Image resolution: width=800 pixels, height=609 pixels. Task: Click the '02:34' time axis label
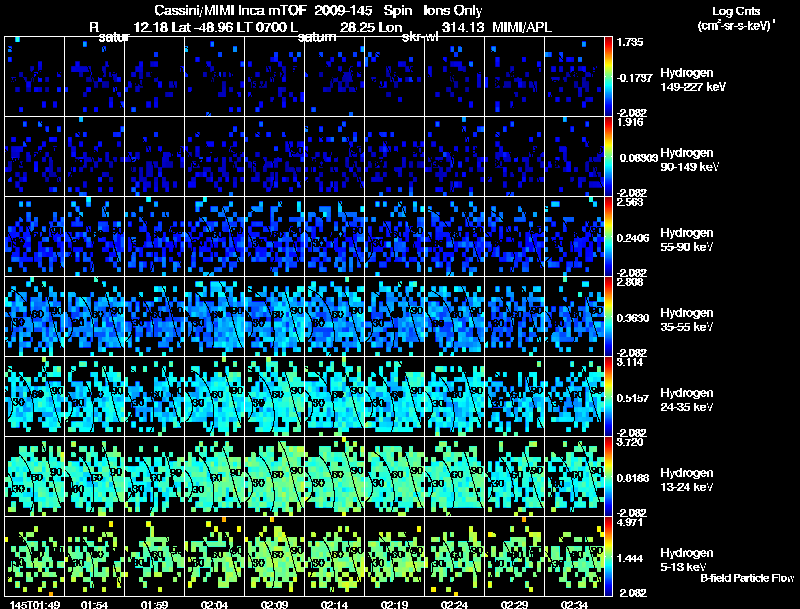click(x=574, y=605)
